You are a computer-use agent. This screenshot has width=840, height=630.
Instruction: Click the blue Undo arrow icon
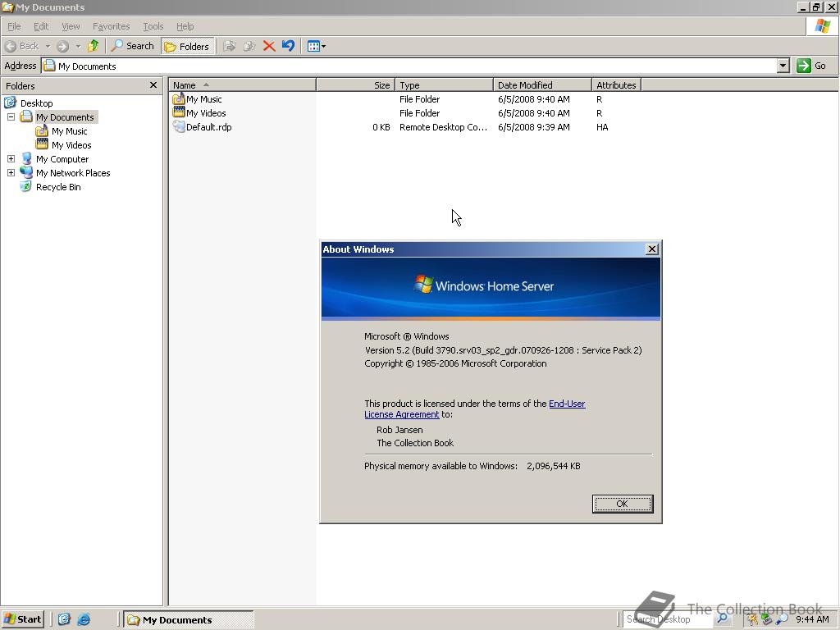click(288, 46)
